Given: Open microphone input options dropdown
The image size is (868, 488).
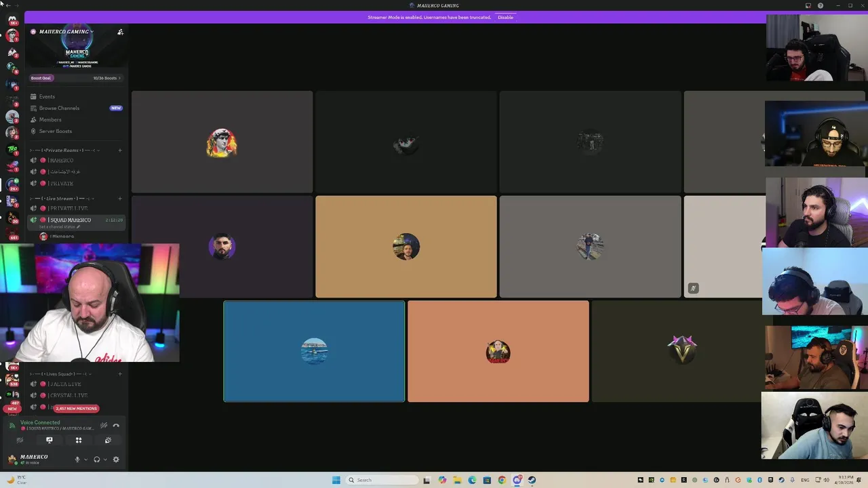Looking at the screenshot, I should click(x=85, y=460).
